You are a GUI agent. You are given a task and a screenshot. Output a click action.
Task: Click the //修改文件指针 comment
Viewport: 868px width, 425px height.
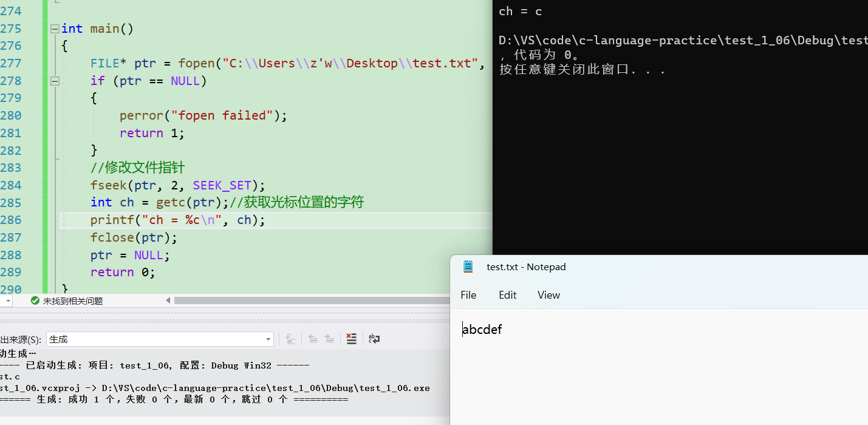point(138,168)
